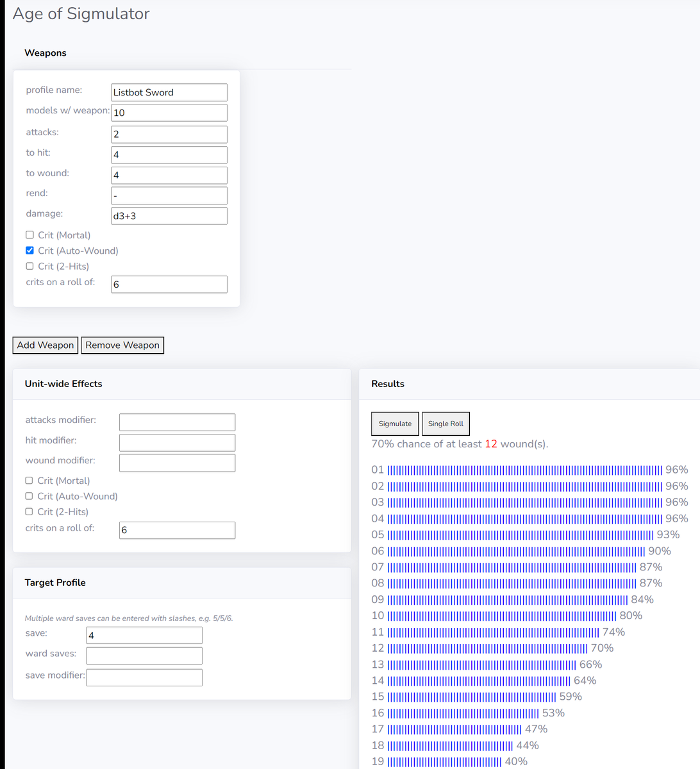
Task: Focus the rend input field
Action: point(169,195)
